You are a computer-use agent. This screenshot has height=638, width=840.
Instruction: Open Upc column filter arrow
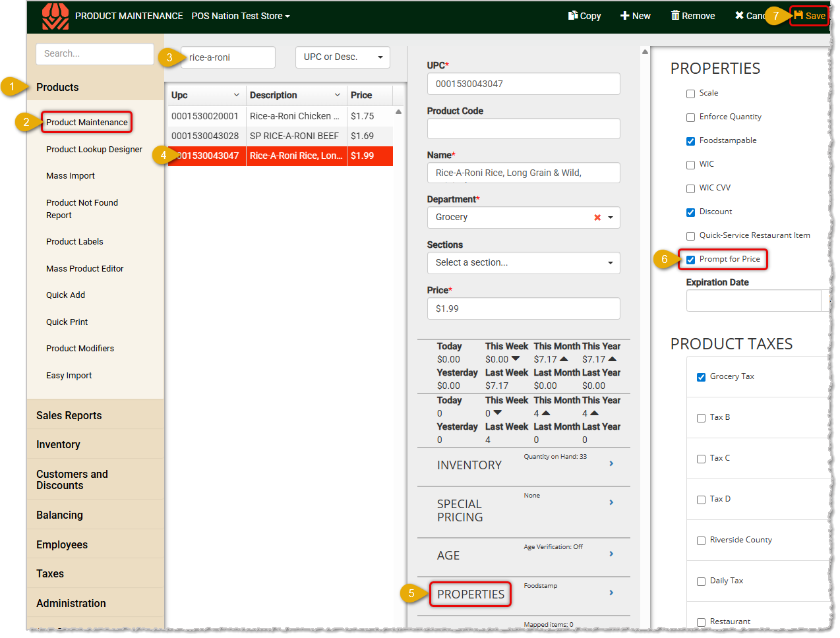(x=237, y=95)
